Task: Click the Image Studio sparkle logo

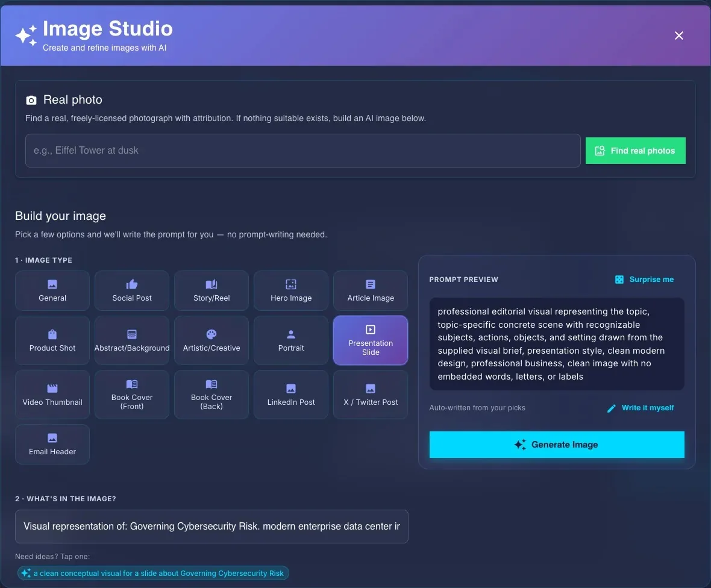Action: tap(27, 36)
